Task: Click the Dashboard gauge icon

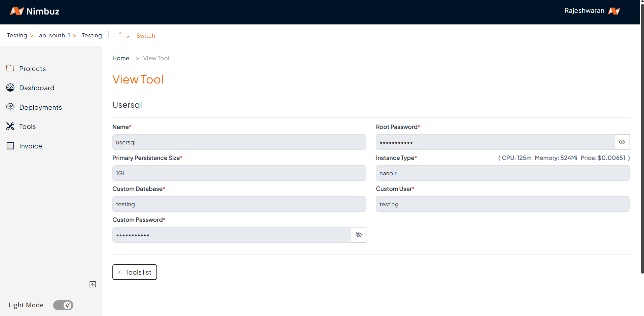Action: click(10, 88)
